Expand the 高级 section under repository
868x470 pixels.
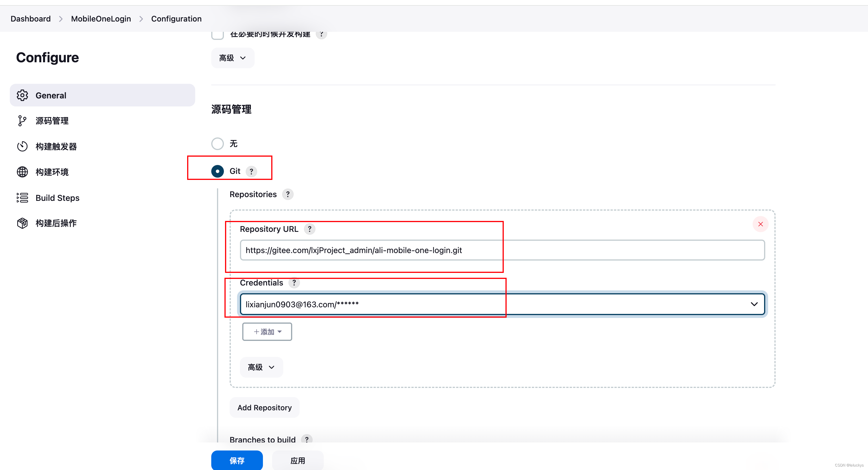(261, 367)
